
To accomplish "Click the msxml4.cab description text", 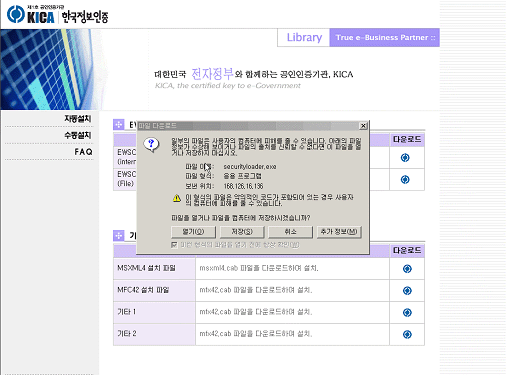I will [259, 268].
